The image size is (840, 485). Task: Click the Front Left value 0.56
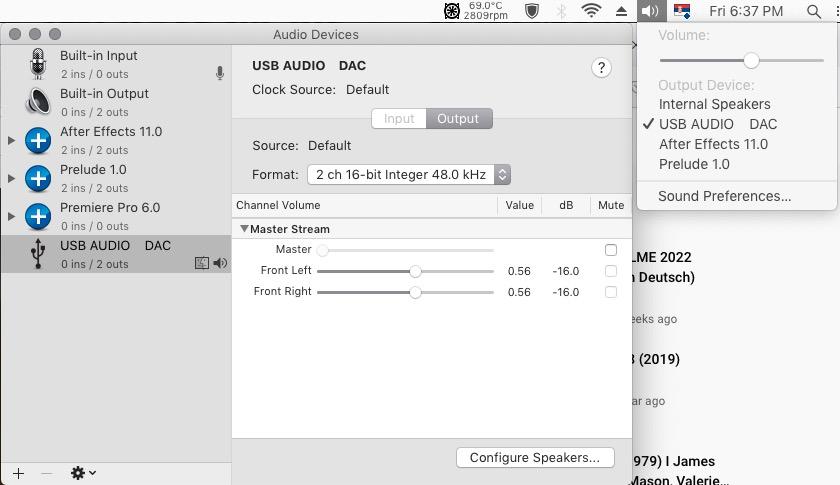tap(519, 271)
